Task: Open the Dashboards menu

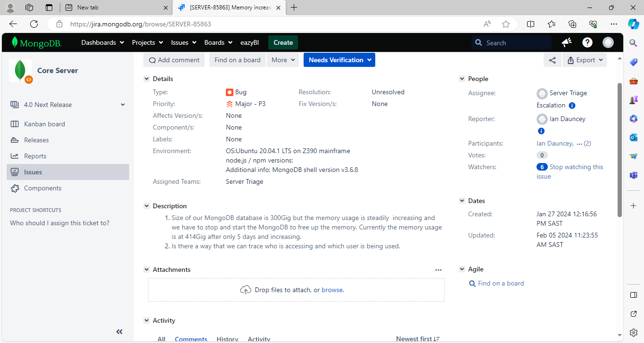Action: (102, 42)
